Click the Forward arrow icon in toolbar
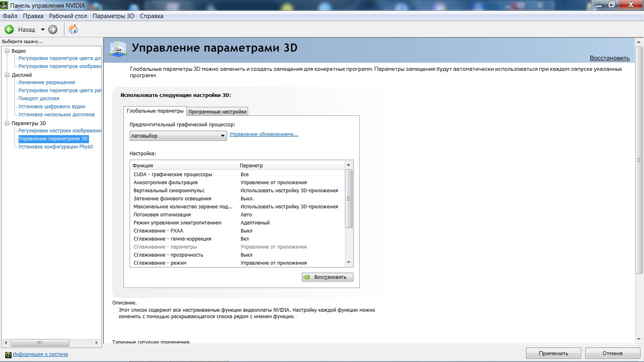644x362 pixels. pyautogui.click(x=53, y=29)
